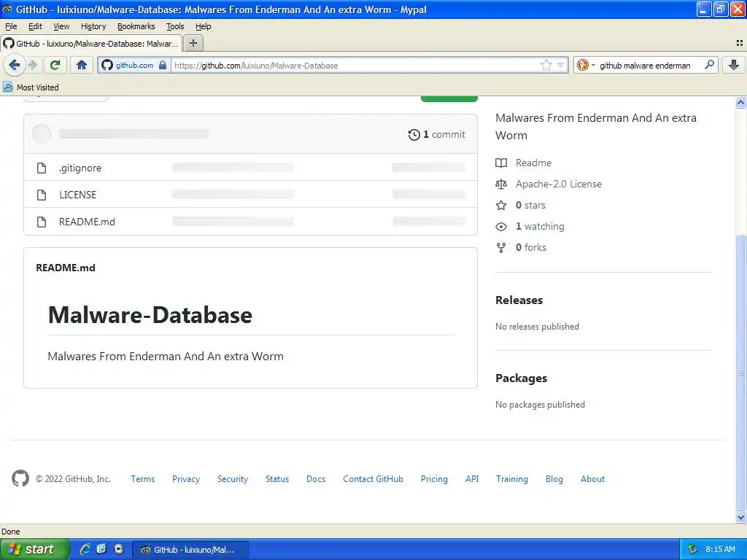The height and width of the screenshot is (560, 747).
Task: Click the README.md panel heading
Action: click(x=66, y=268)
